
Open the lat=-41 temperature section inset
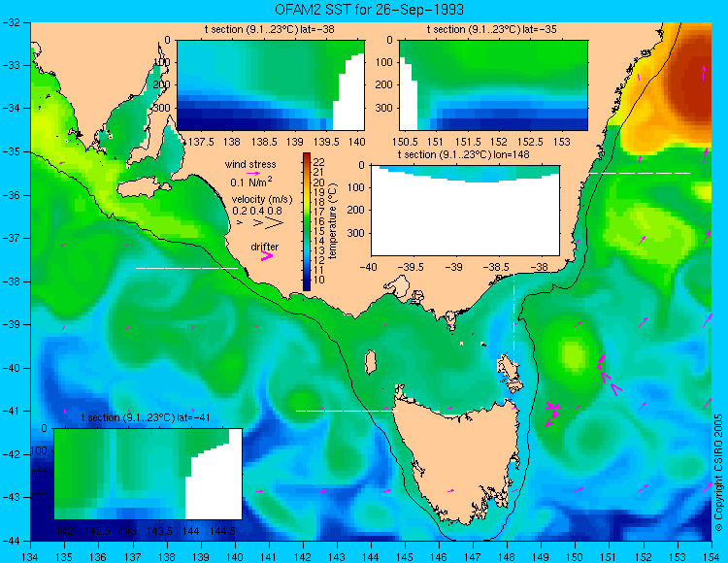pyautogui.click(x=149, y=474)
